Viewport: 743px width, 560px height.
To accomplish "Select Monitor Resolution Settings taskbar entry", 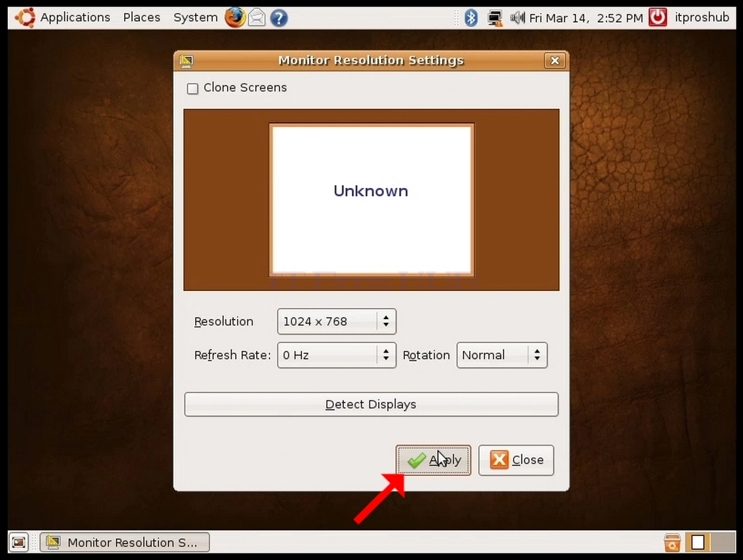I will pyautogui.click(x=125, y=543).
